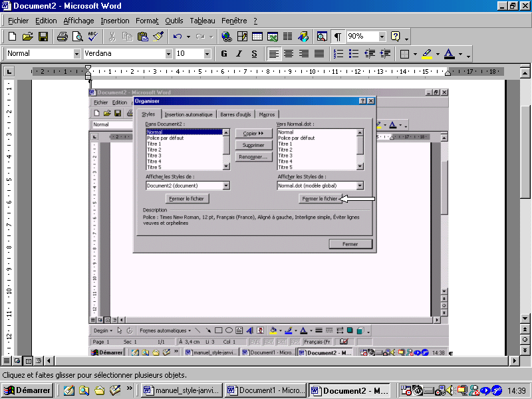The width and height of the screenshot is (532, 399).
Task: Open the Document Map pane
Action: pyautogui.click(x=322, y=37)
